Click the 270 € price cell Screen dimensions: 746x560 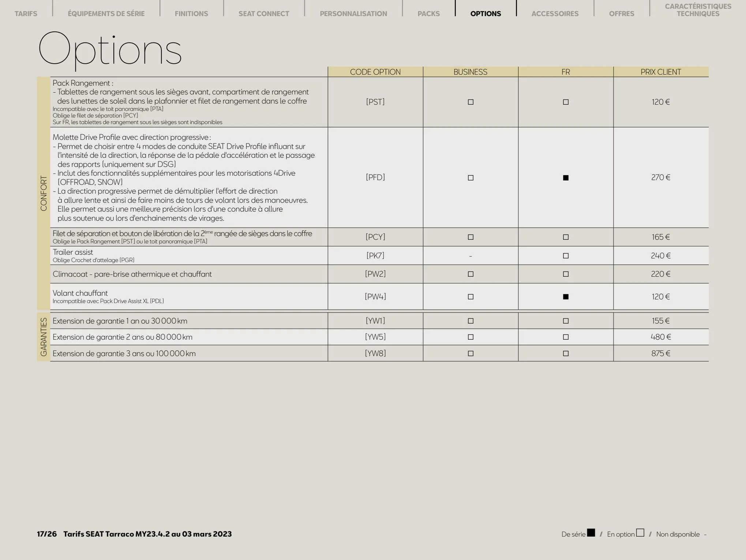(x=661, y=178)
